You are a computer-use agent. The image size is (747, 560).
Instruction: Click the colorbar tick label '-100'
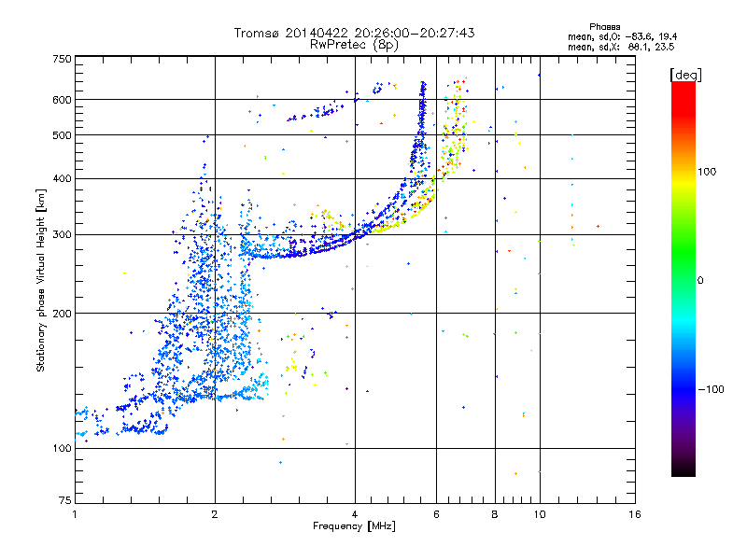point(712,389)
